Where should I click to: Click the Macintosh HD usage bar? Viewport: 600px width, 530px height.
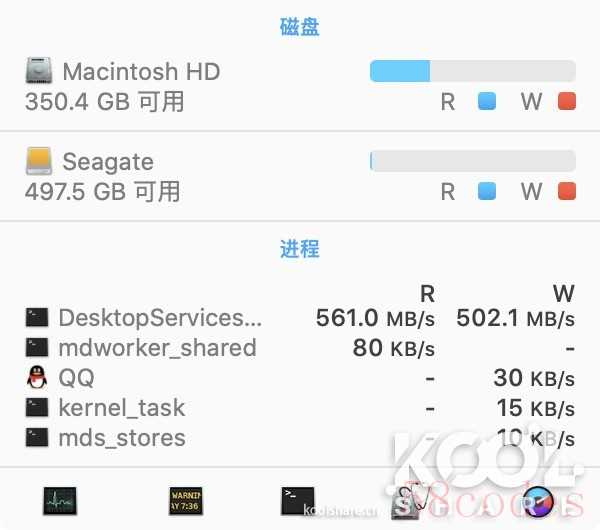click(x=473, y=71)
